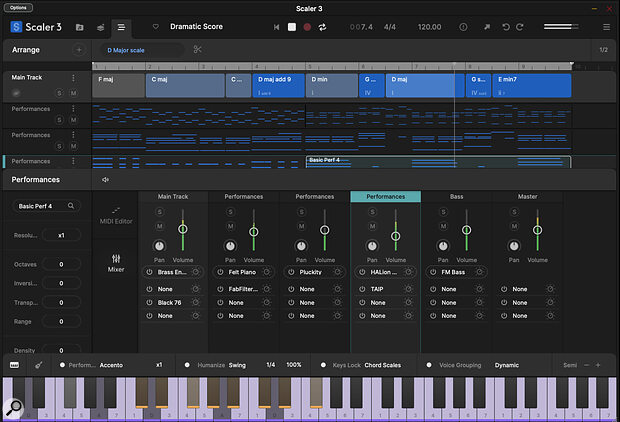This screenshot has width=620, height=422.
Task: Open the Mixer view
Action: tap(116, 263)
